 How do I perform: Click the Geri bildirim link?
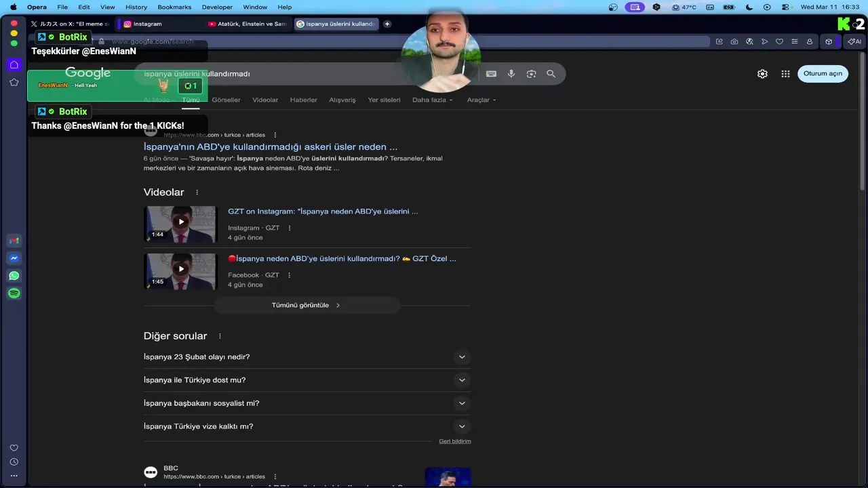(x=455, y=441)
